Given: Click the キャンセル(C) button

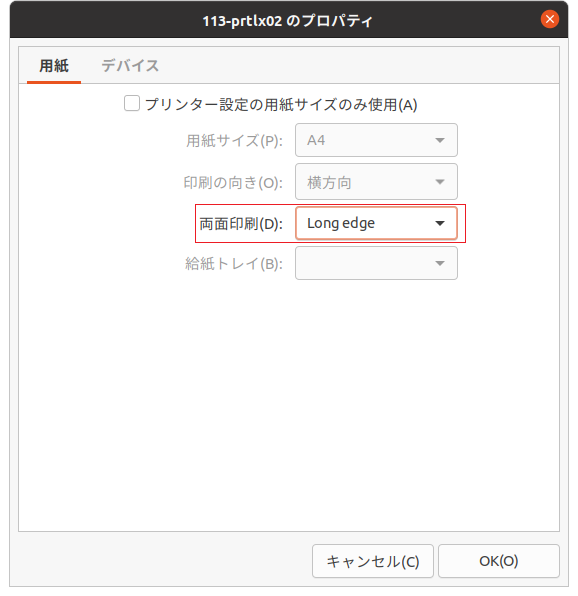Looking at the screenshot, I should (x=373, y=561).
